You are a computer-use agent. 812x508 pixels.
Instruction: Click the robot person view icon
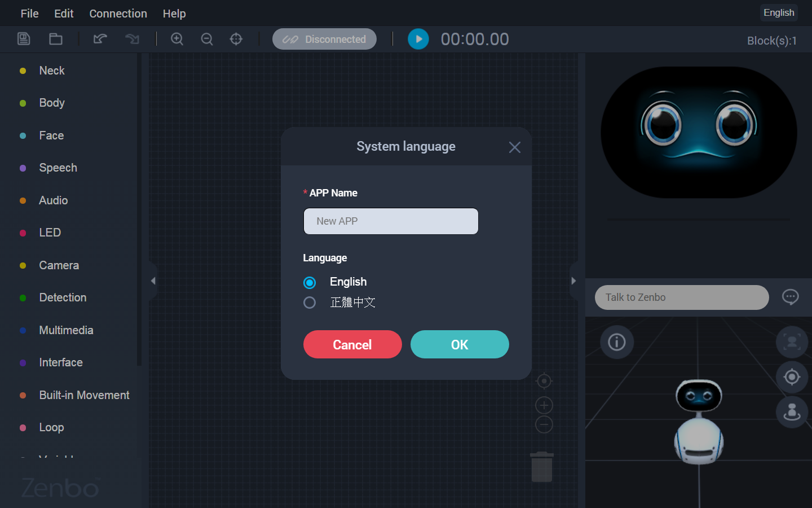point(792,412)
